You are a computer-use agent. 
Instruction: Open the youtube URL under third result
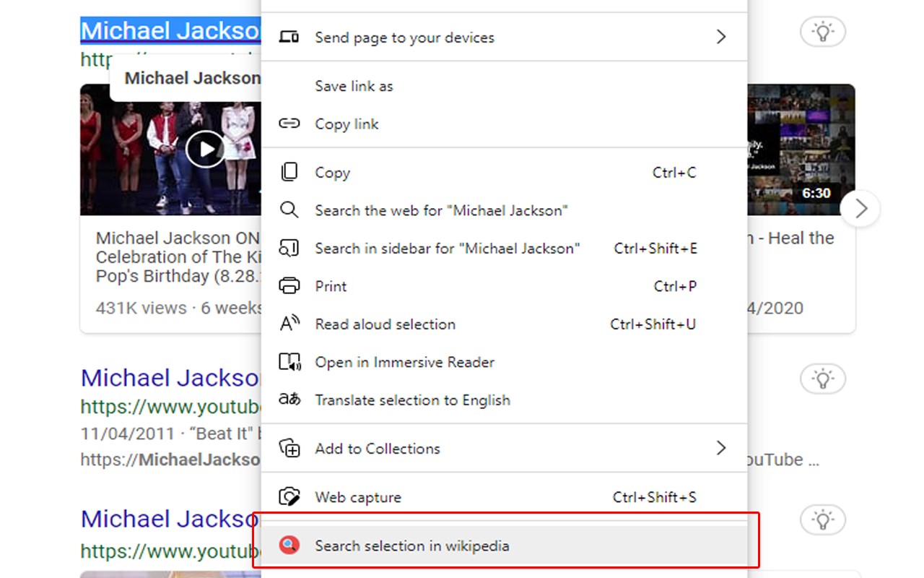170,551
